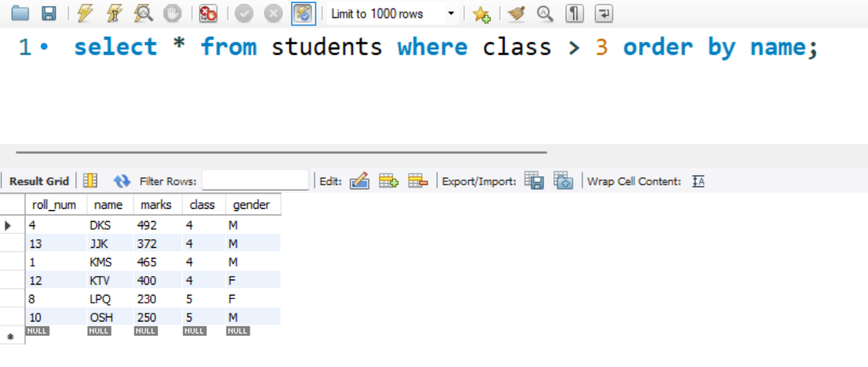Select the marks cell 400
This screenshot has height=367, width=868.
[x=158, y=280]
